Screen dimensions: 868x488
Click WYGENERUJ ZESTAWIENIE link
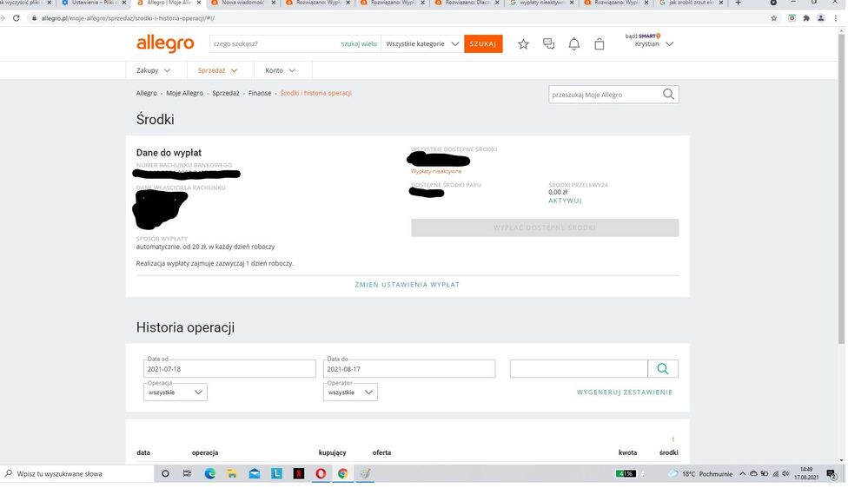click(625, 392)
